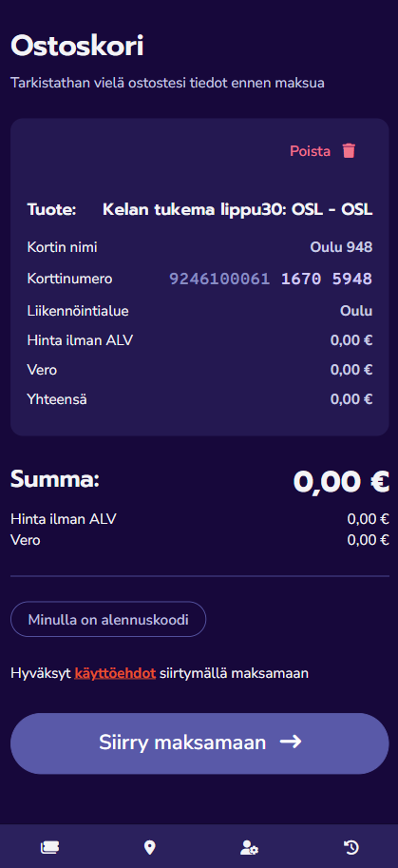This screenshot has width=398, height=868.
Task: Click the trash can icon beside Poista
Action: tap(349, 150)
